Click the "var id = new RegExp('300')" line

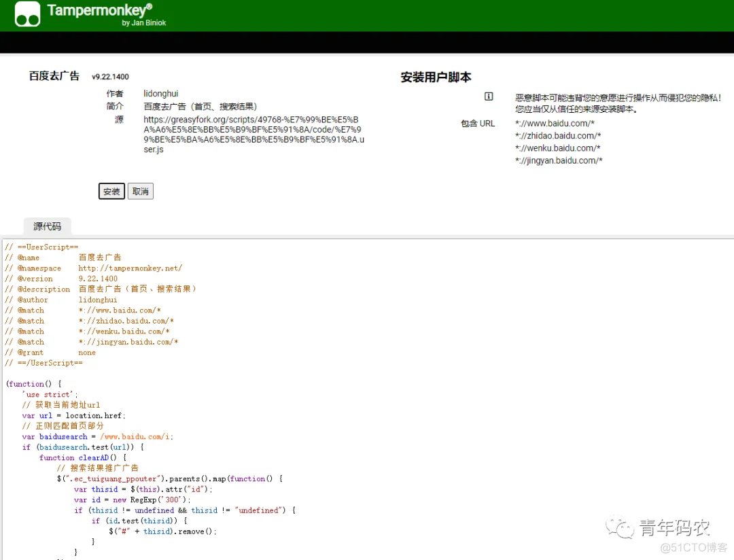[x=133, y=500]
